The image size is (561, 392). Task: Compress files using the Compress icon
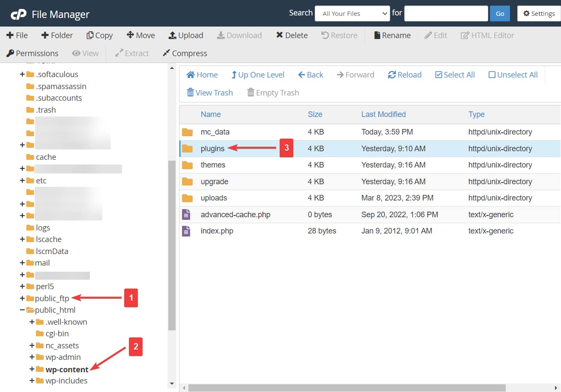tap(185, 53)
